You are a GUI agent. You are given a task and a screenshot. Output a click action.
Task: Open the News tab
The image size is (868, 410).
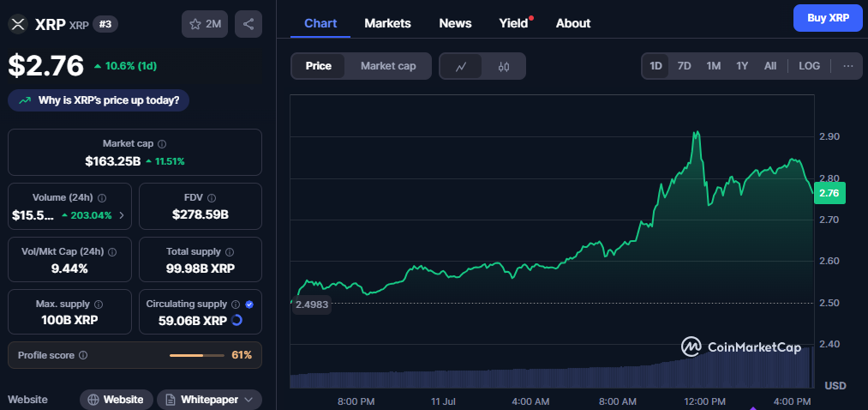click(455, 23)
